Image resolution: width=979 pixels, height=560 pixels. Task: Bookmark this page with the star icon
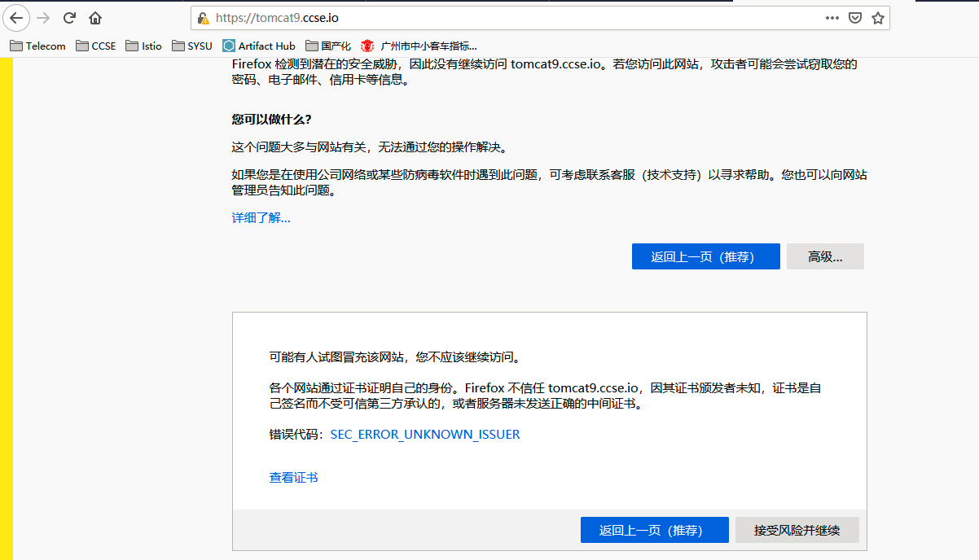(x=878, y=18)
